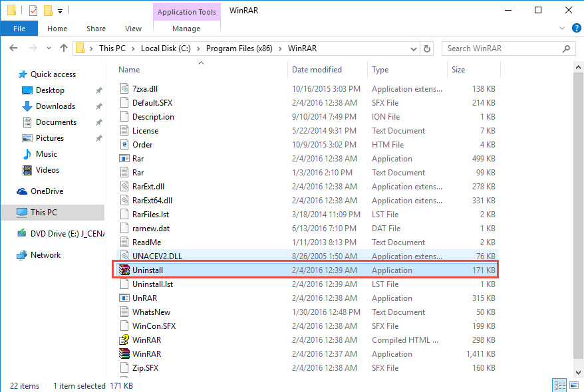The image size is (584, 392).
Task: Select This PC in navigation pane
Action: 53,213
